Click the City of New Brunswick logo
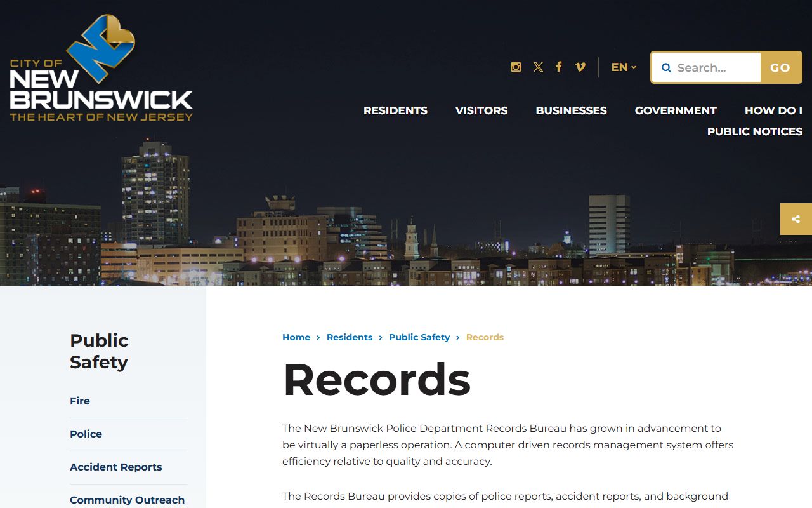This screenshot has height=508, width=812. (101, 68)
